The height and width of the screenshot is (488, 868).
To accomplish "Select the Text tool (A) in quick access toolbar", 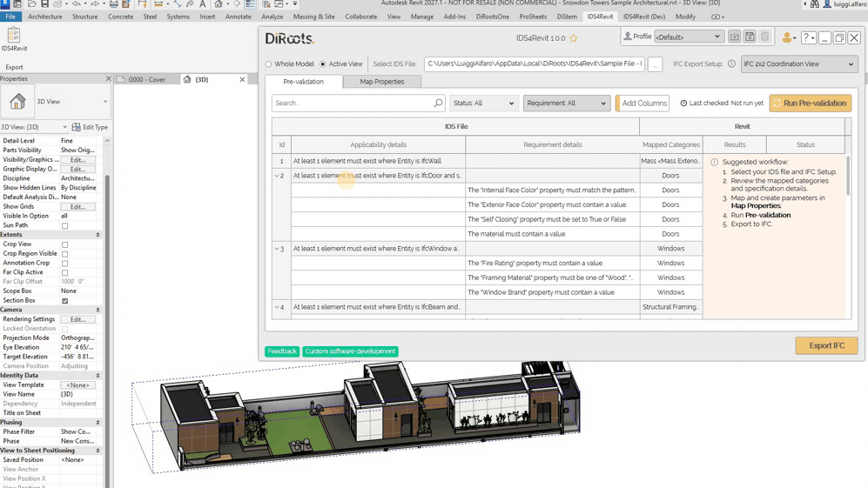I will coord(203,3).
